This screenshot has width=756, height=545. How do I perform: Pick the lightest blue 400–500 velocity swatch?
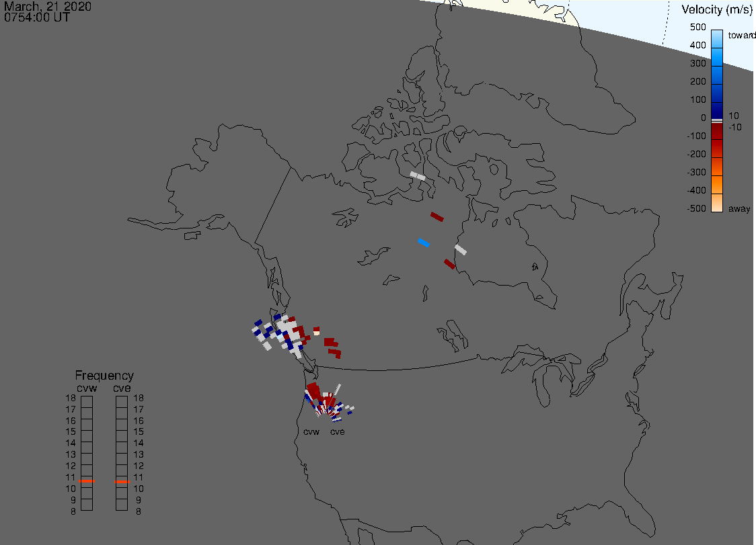coord(717,38)
